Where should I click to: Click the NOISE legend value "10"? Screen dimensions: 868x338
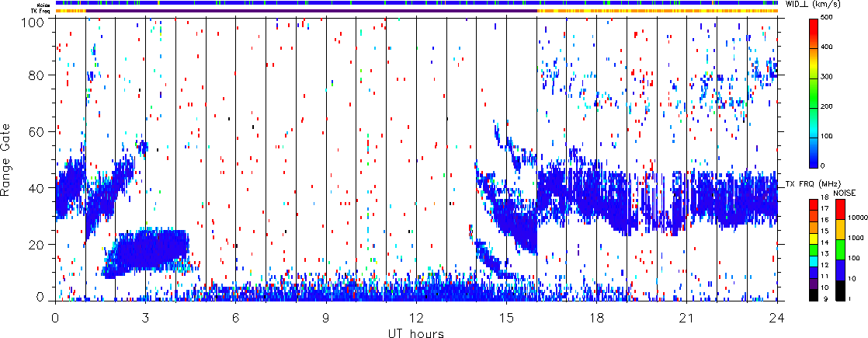tap(852, 279)
